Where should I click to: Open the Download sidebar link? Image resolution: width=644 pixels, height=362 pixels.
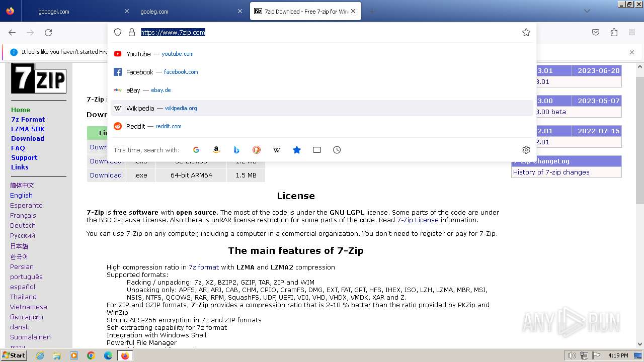point(28,138)
